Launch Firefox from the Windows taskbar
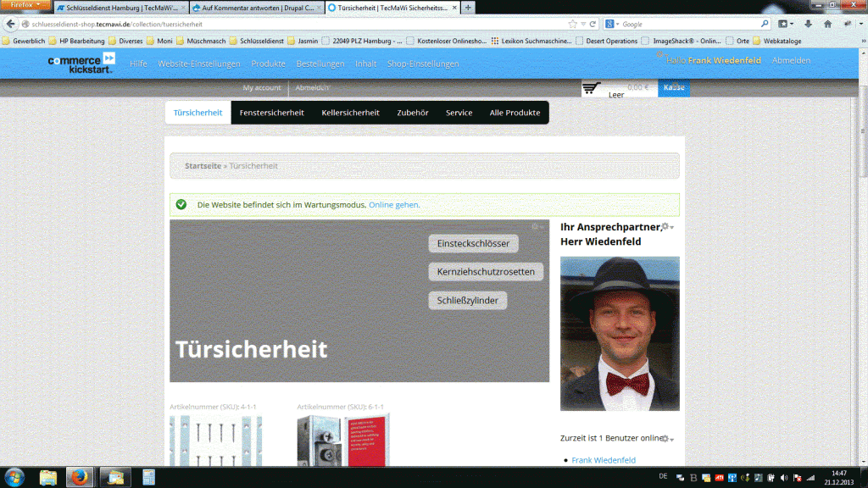 [79, 476]
